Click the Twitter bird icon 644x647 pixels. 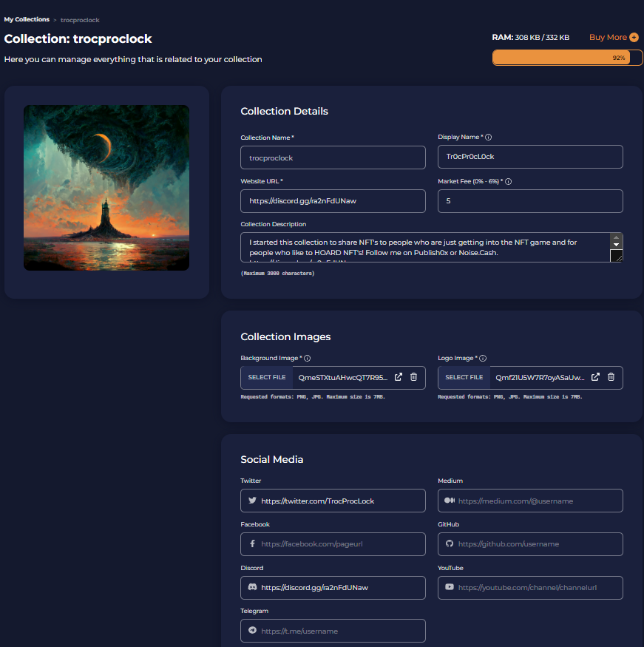pos(252,501)
